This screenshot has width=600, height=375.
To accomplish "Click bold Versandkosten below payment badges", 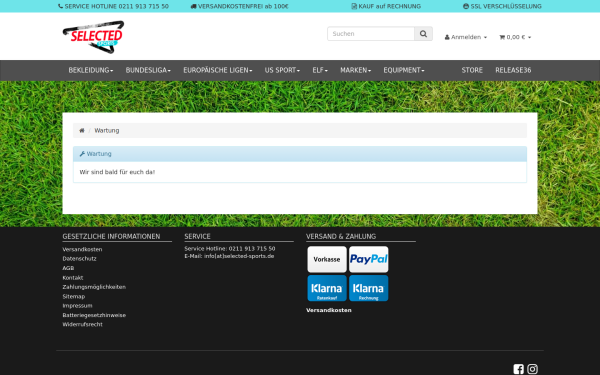I will pos(329,310).
